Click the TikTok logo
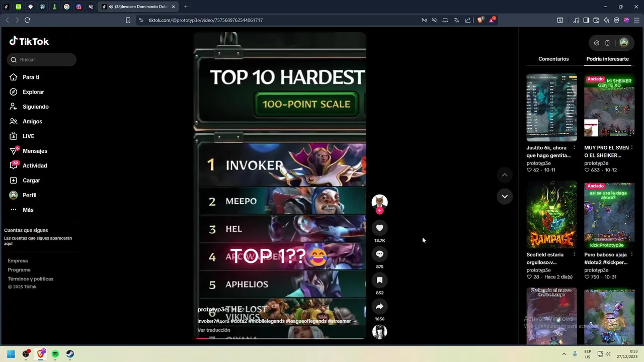This screenshot has width=644, height=362. 29,41
